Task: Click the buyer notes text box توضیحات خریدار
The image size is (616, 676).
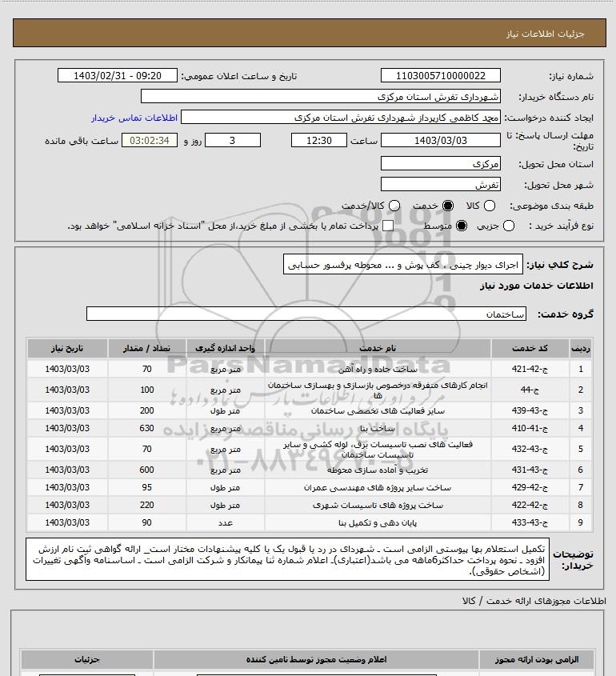Action: 287,559
